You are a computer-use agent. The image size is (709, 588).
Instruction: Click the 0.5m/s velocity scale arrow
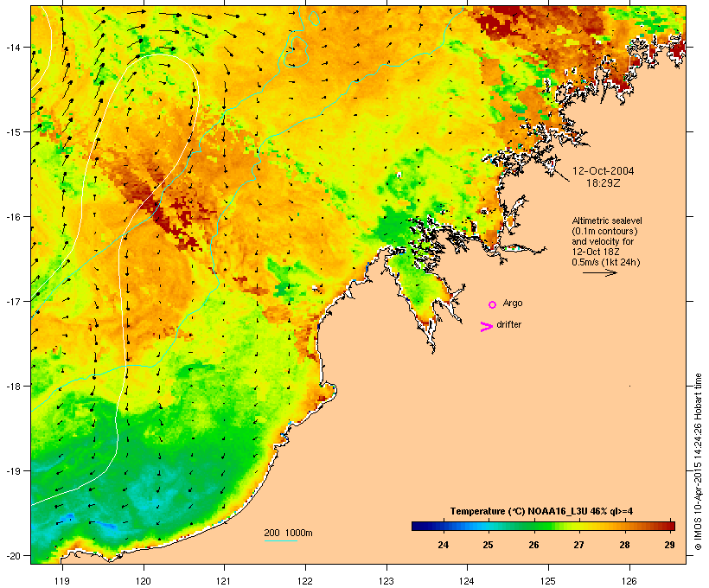tap(600, 272)
